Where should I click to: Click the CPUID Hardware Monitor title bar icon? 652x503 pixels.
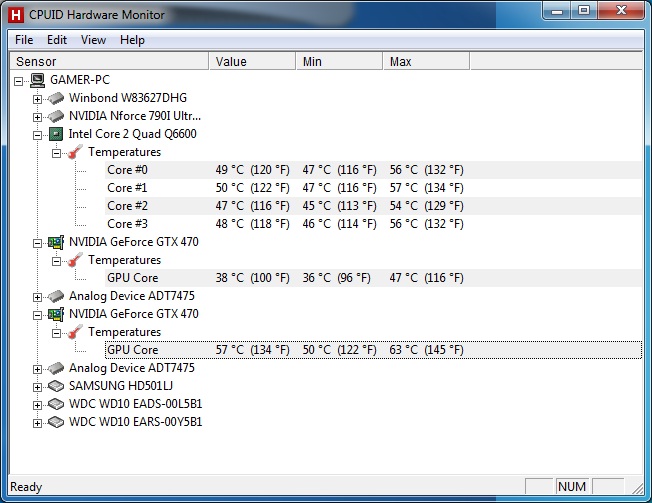point(16,15)
